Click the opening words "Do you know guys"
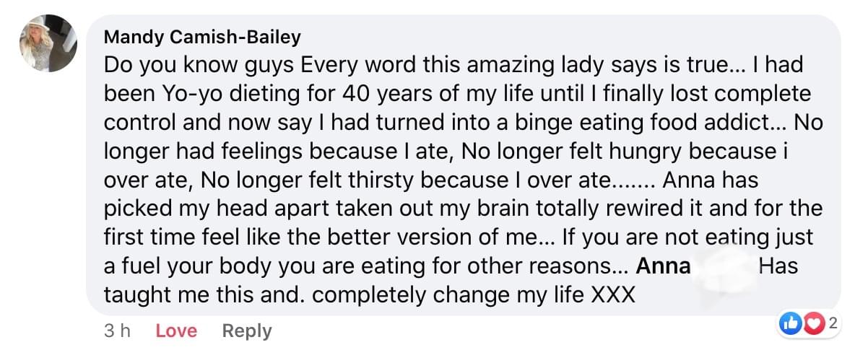The image size is (868, 350). (x=199, y=65)
